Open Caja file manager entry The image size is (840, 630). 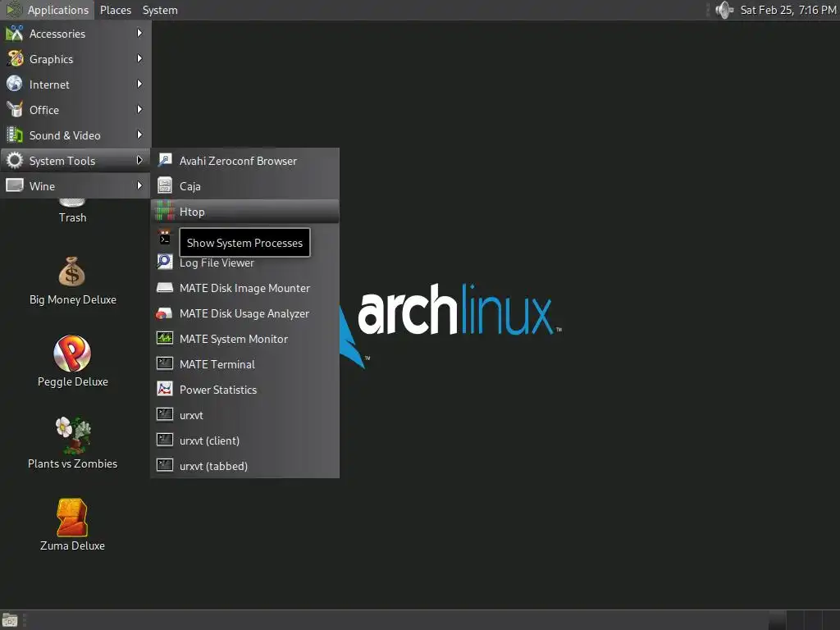[244, 186]
